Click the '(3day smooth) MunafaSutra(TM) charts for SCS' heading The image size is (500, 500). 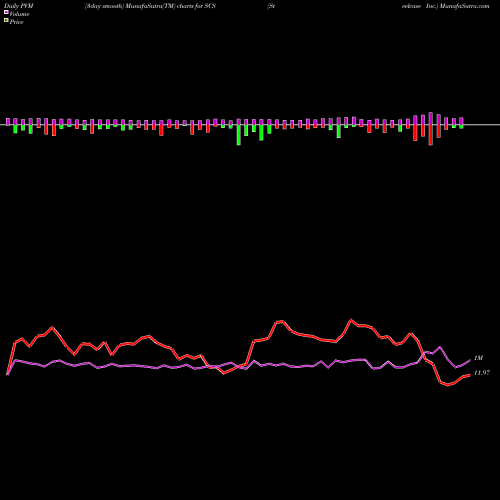(150, 6)
